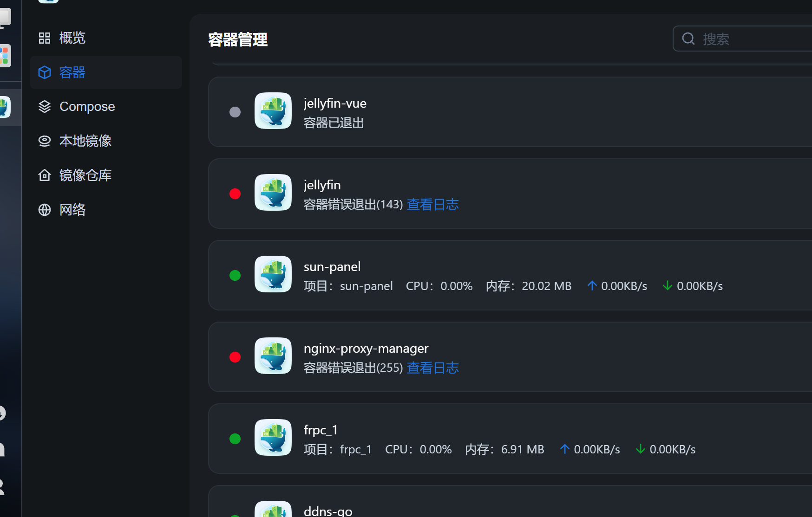View logs link for nginx-proxy-manager
Image resolution: width=812 pixels, height=517 pixels.
coord(432,368)
